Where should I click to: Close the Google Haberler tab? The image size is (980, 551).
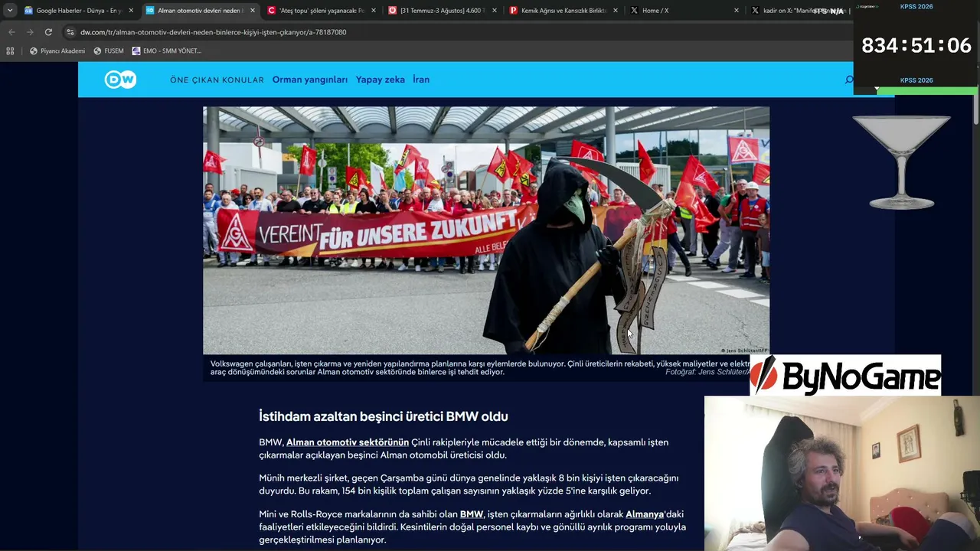131,11
